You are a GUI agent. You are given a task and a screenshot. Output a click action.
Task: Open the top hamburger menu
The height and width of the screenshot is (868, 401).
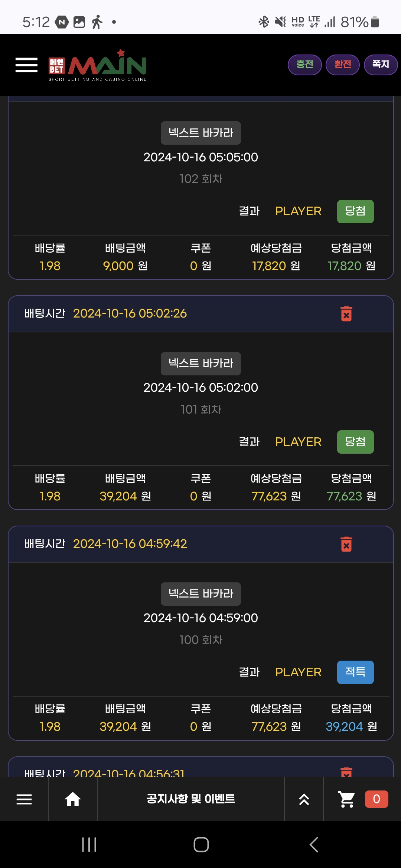(x=26, y=65)
